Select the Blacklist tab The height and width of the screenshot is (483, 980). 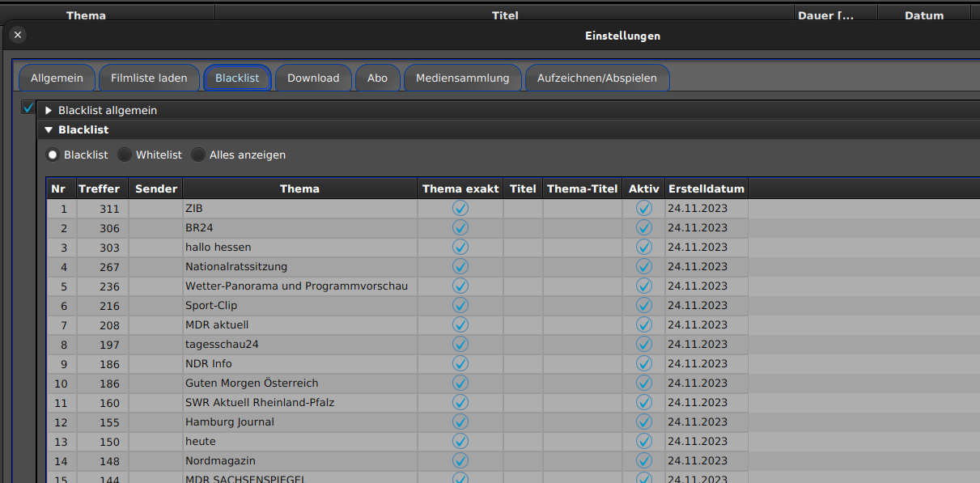click(x=237, y=78)
